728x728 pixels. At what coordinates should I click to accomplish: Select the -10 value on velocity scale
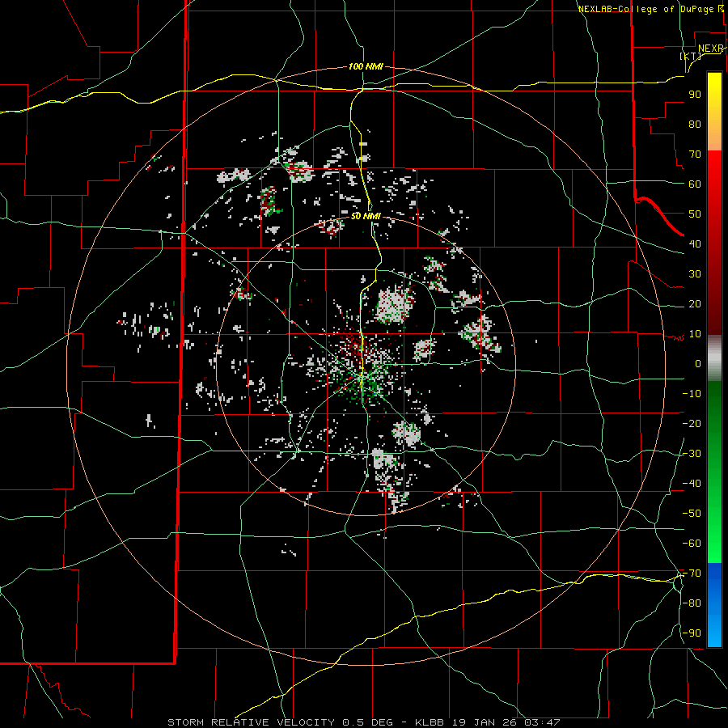[x=692, y=394]
